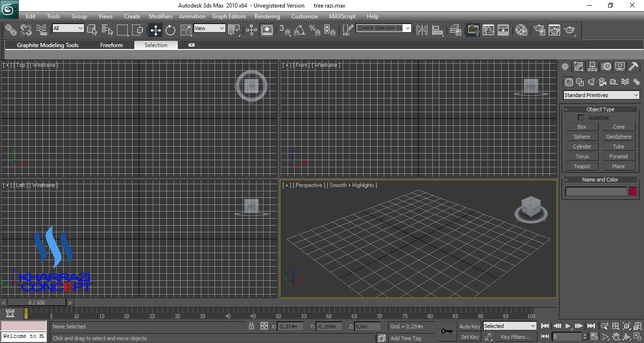644x343 pixels.
Task: Open the Material Editor
Action: (521, 30)
